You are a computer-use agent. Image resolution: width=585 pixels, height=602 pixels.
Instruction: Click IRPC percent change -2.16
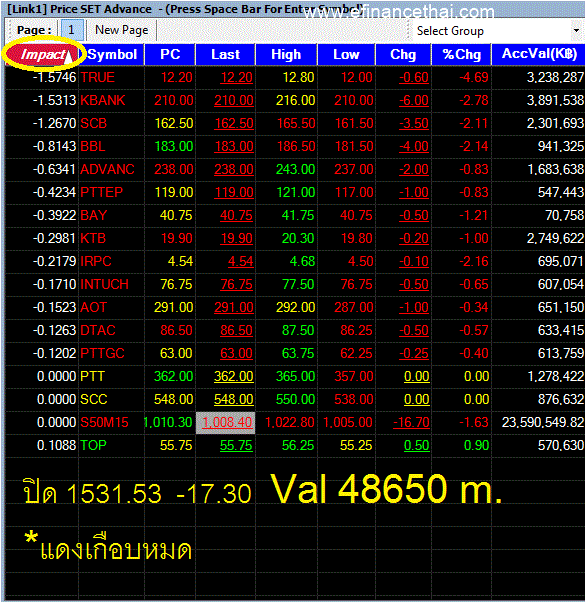pos(474,261)
